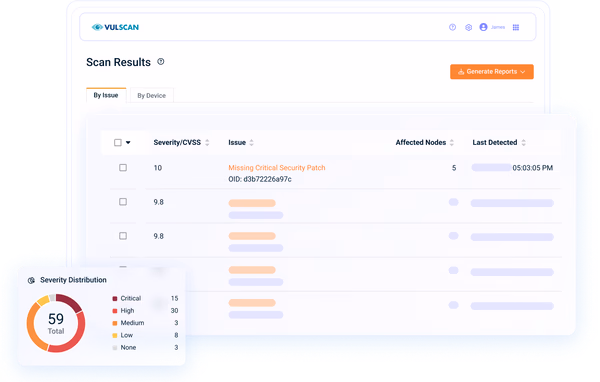Sort by Severity/CVSS column arrows
Viewport: 600px width, 382px height.
tap(207, 143)
